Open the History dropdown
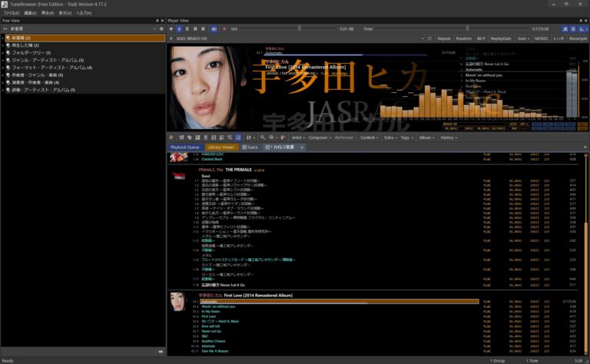Viewport: 590px width, 364px height. click(x=449, y=137)
